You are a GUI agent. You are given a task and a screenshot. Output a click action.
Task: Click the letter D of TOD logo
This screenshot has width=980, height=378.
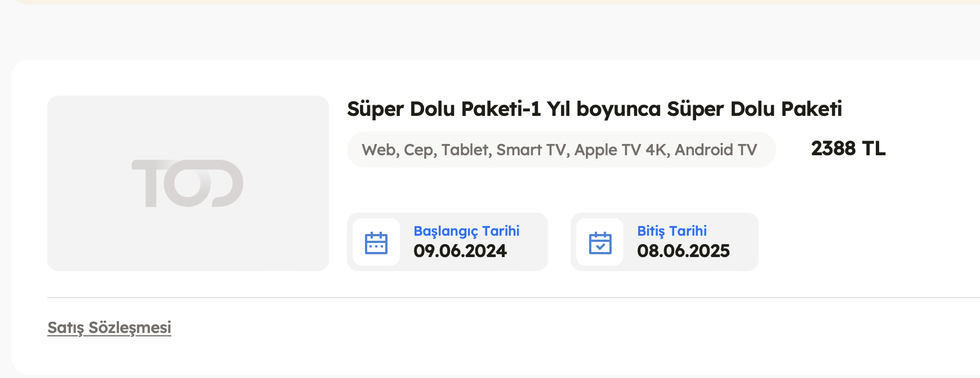(224, 183)
